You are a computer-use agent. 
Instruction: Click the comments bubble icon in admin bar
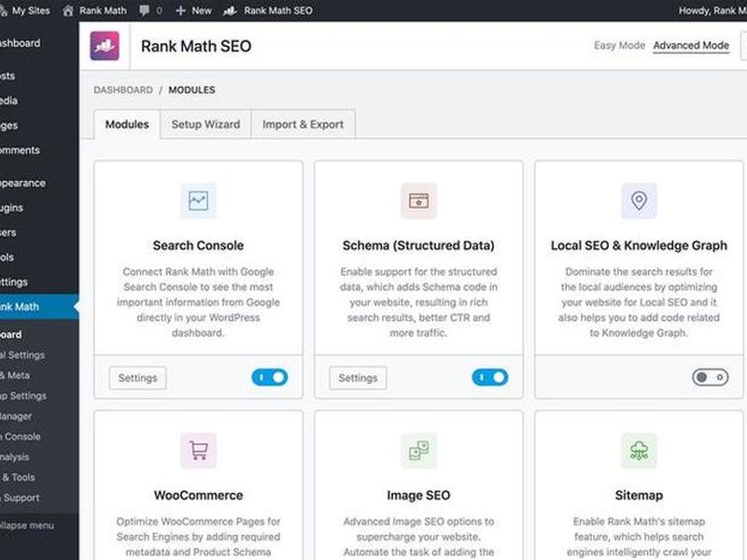(x=145, y=10)
